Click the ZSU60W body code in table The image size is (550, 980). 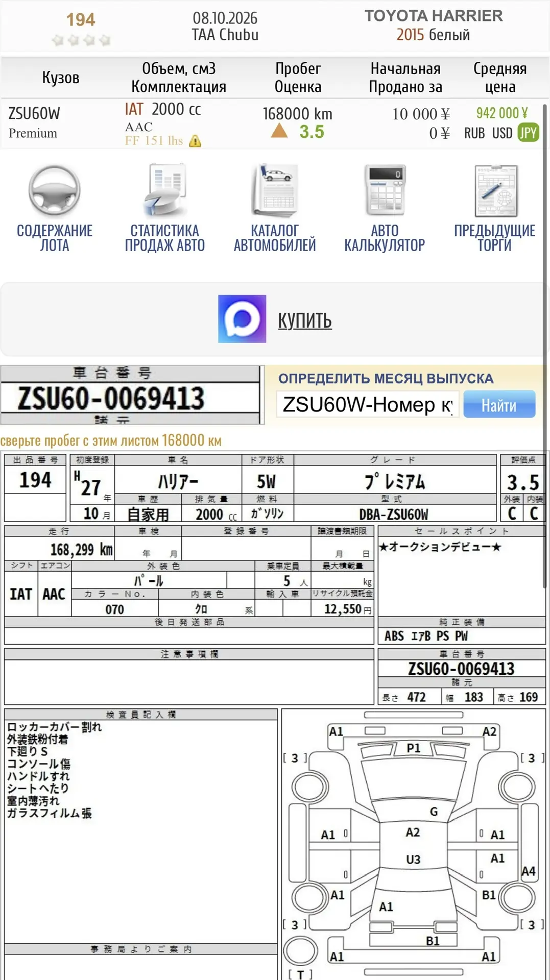(34, 113)
